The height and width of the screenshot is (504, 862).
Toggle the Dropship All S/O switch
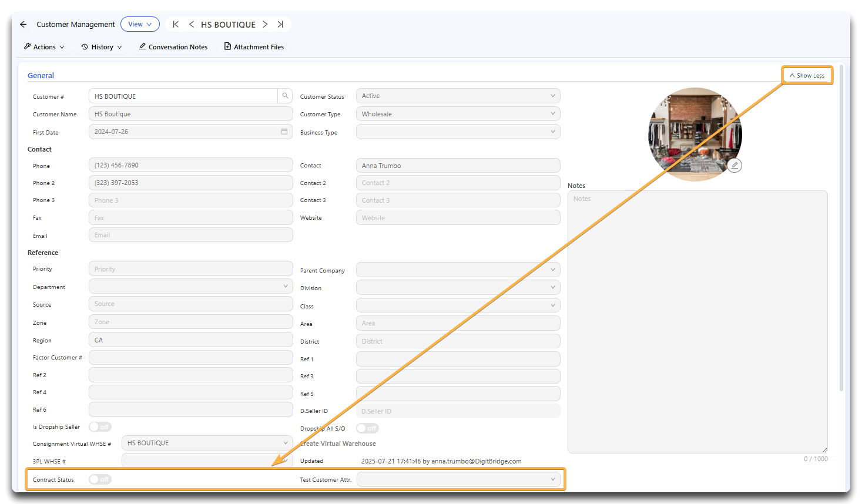[367, 428]
